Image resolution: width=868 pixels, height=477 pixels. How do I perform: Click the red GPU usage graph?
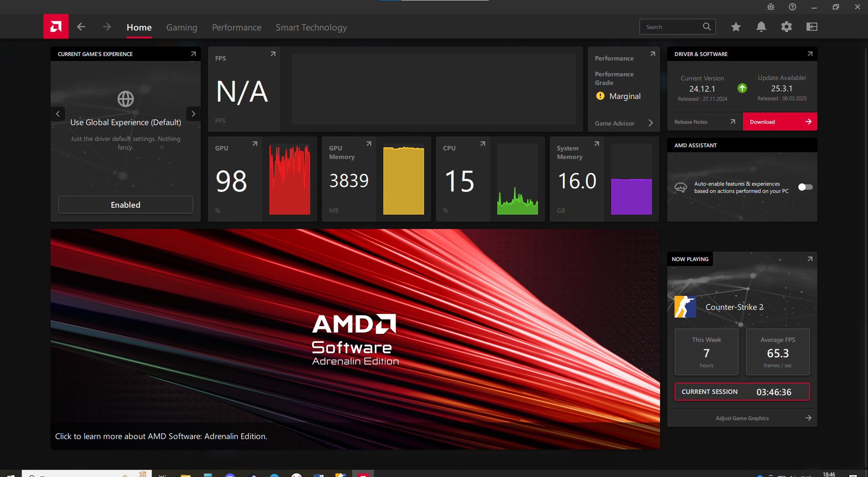pyautogui.click(x=290, y=179)
